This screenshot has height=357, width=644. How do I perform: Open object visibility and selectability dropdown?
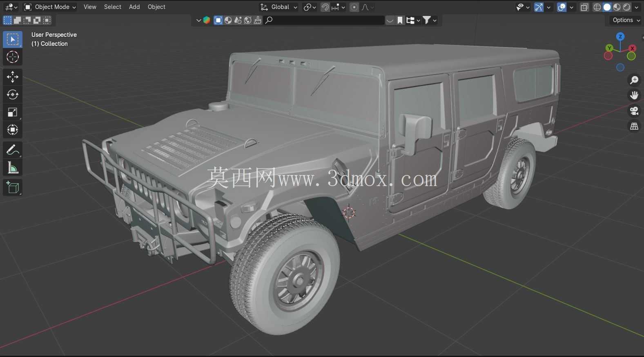(522, 7)
